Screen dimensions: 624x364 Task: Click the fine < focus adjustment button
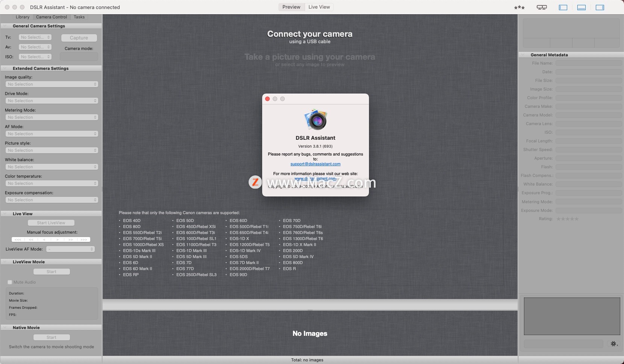tap(44, 239)
